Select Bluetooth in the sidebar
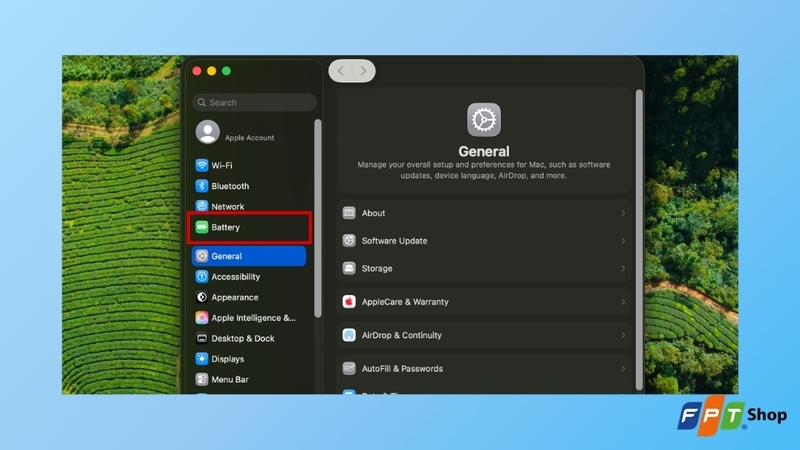800x450 pixels. click(x=249, y=186)
